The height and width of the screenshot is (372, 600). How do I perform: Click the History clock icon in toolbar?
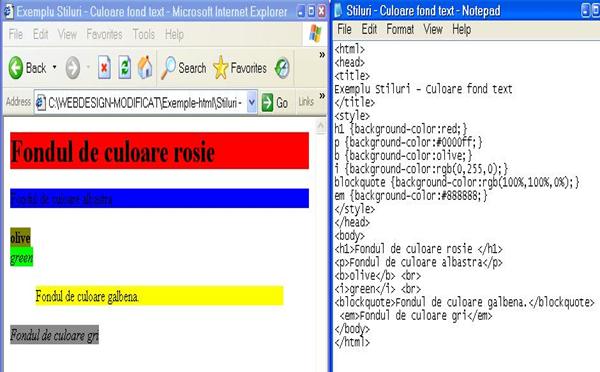[282, 68]
